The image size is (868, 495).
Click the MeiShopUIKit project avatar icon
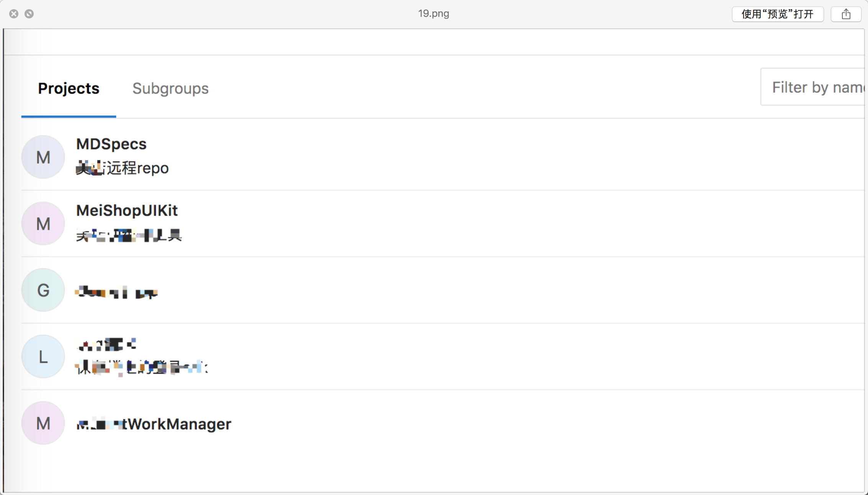(x=43, y=223)
